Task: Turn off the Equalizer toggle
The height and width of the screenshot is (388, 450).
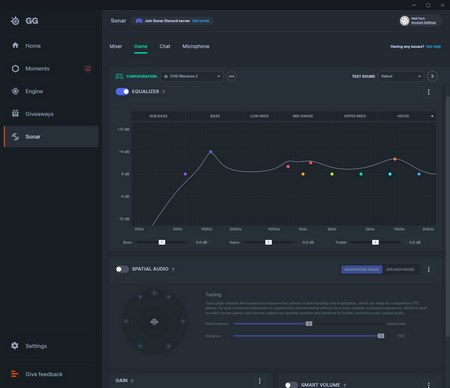Action: click(122, 92)
